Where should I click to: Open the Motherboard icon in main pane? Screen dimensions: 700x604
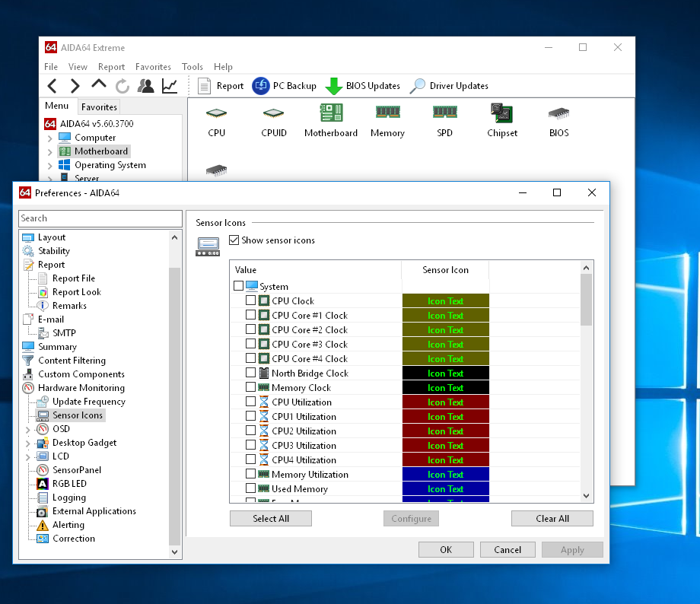pyautogui.click(x=331, y=121)
